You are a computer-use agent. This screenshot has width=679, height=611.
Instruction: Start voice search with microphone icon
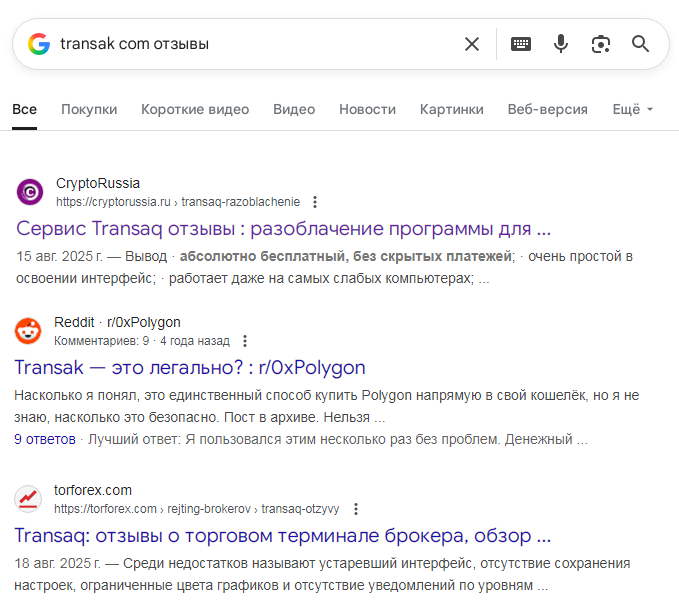coord(561,44)
